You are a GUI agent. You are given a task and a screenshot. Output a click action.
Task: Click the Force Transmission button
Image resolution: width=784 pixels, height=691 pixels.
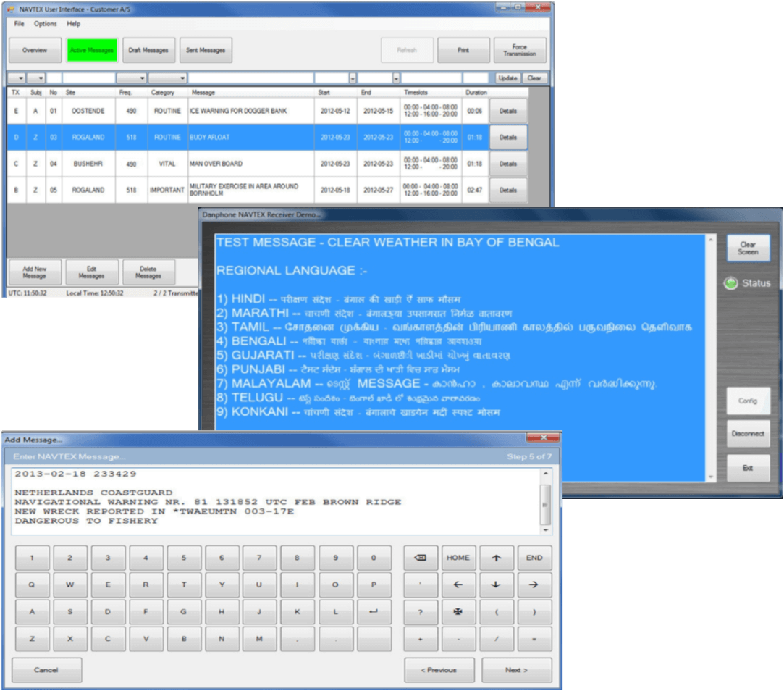520,50
